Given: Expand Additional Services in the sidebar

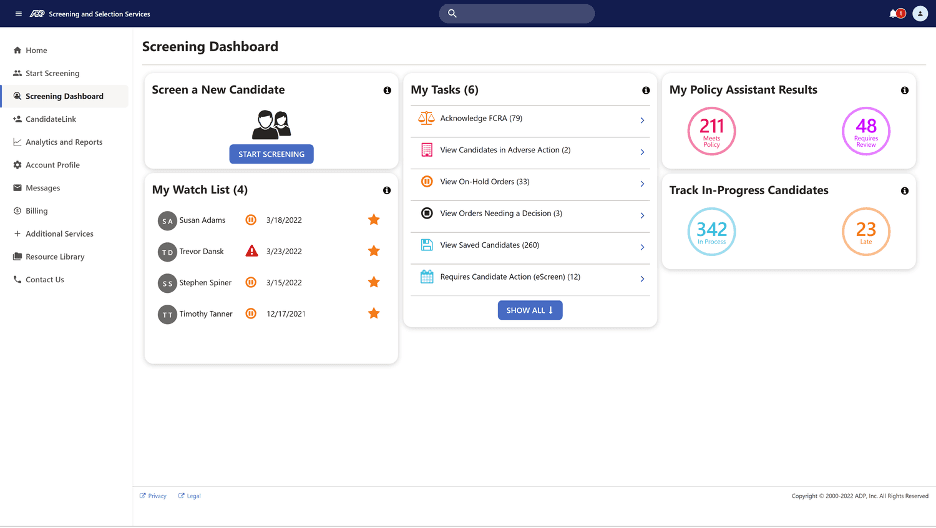Looking at the screenshot, I should click(x=59, y=234).
